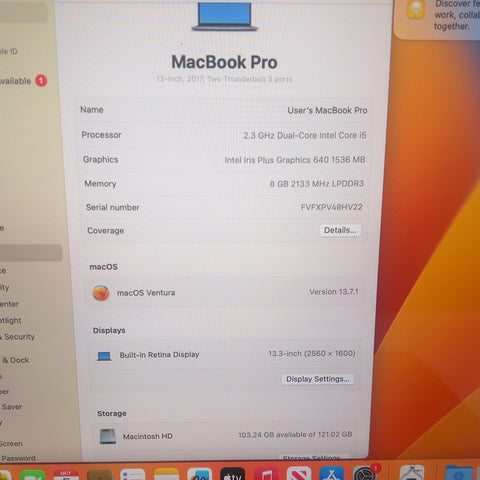Click the MacBook Pro laptop image
This screenshot has width=480, height=480.
[x=225, y=17]
